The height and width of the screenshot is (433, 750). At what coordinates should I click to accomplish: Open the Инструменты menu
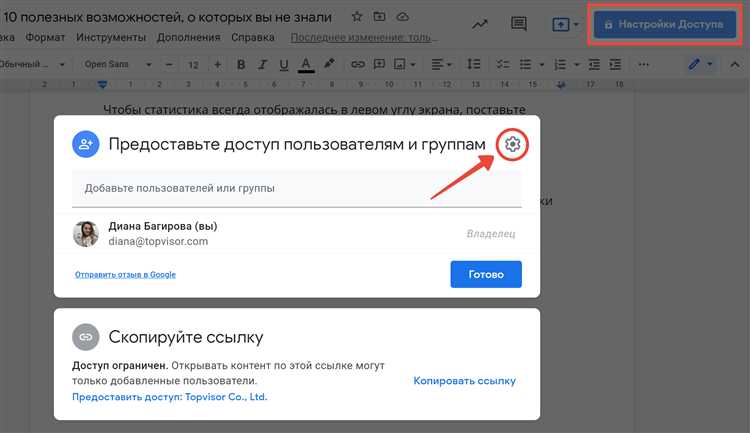point(111,37)
